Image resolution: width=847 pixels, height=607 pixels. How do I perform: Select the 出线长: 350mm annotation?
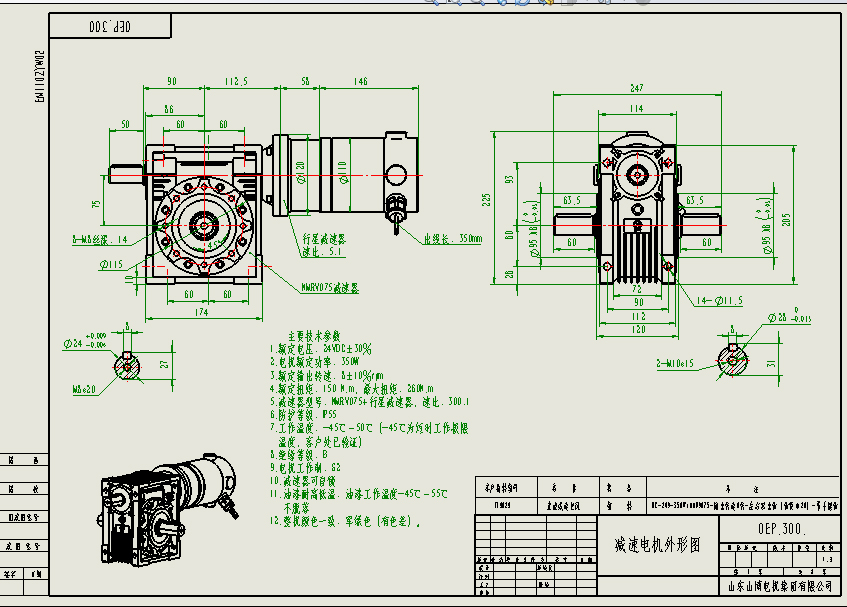pos(453,238)
